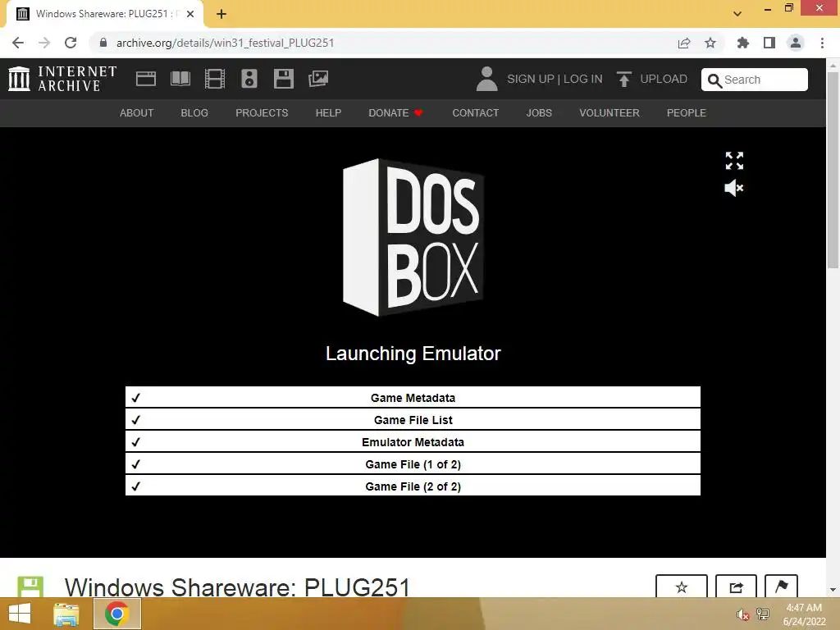Click the Launching Emulator text

coord(413,354)
